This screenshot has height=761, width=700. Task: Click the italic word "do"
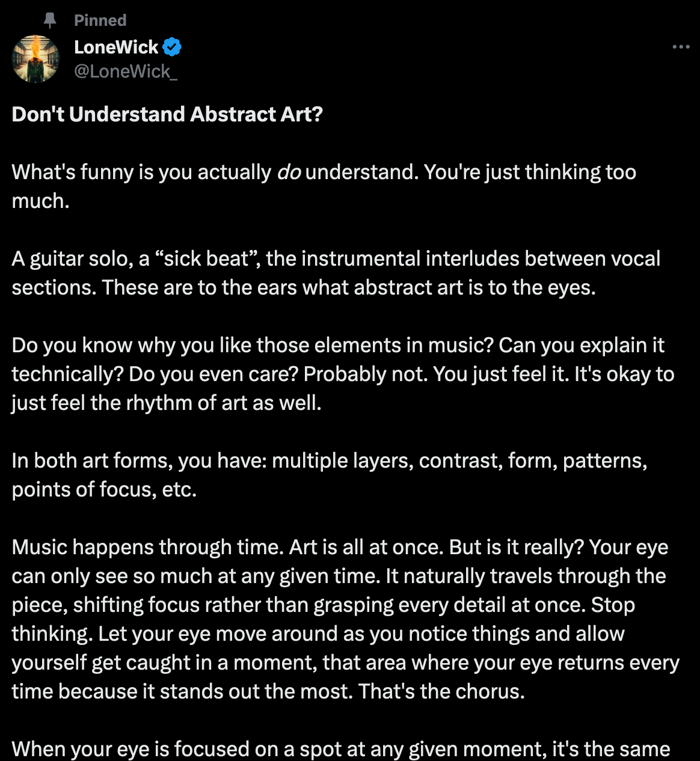click(x=289, y=173)
